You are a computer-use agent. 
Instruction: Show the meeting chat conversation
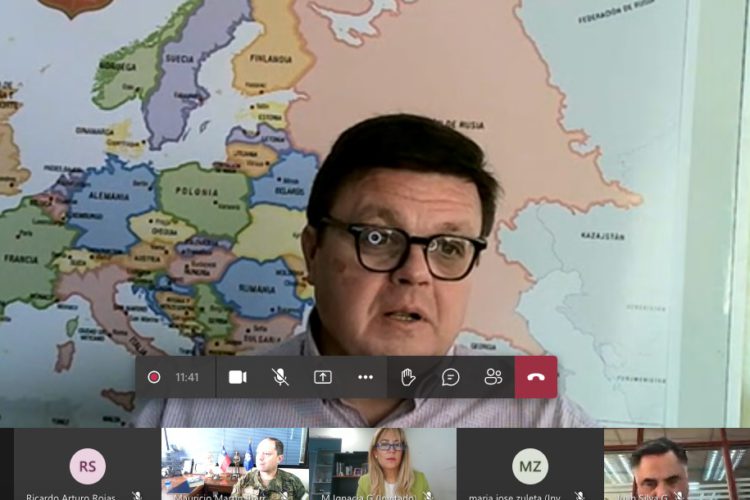click(x=451, y=377)
